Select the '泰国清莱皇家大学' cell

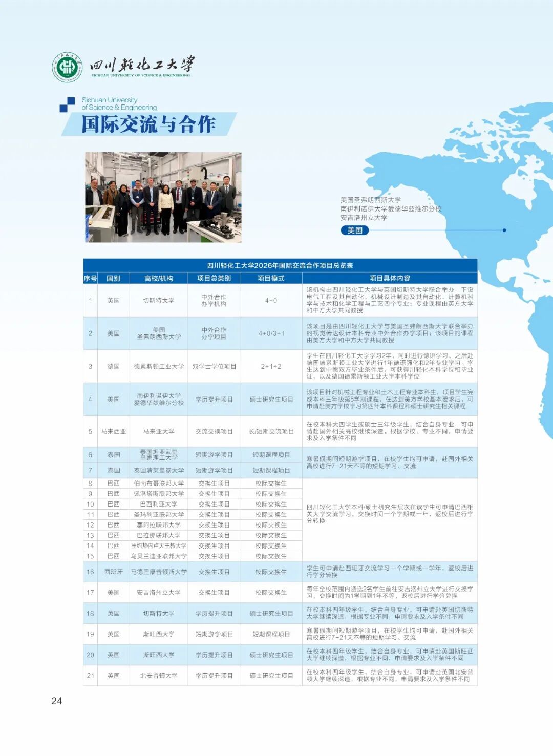click(x=159, y=470)
